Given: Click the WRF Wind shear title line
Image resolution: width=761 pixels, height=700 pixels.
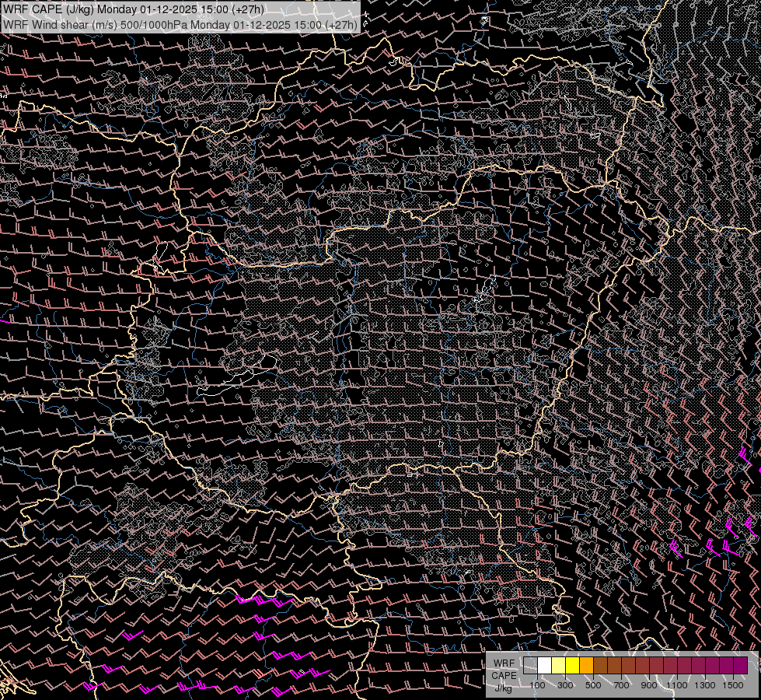Looking at the screenshot, I should coord(180,24).
